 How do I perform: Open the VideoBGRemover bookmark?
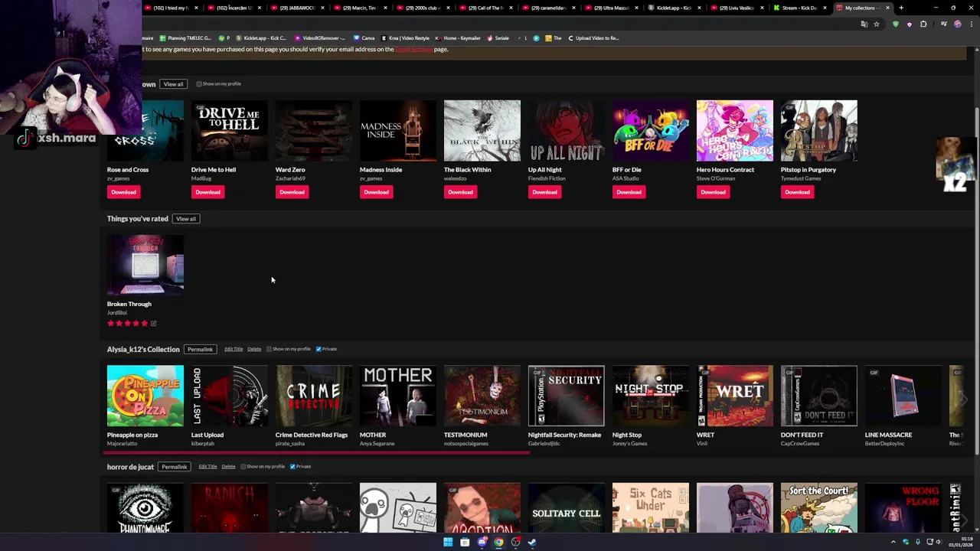tap(320, 37)
